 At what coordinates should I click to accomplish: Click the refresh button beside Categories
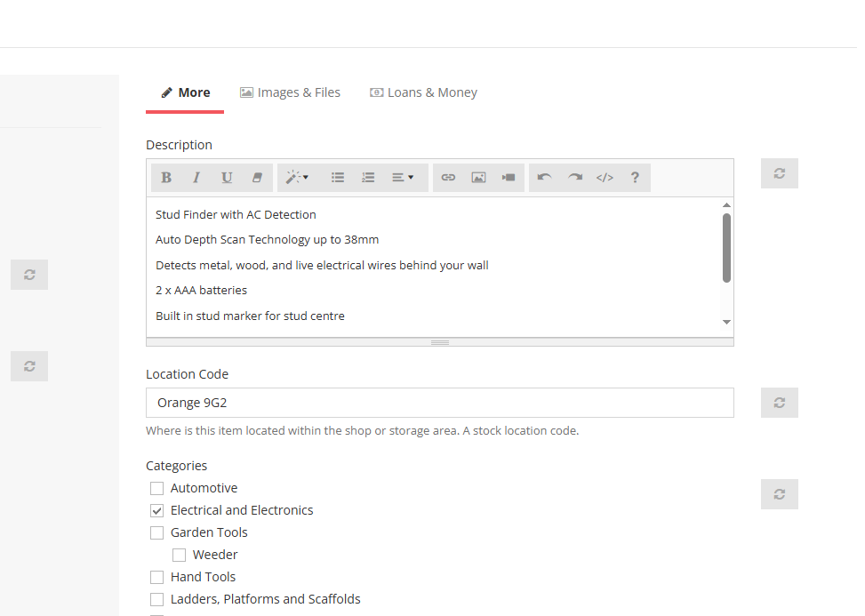tap(780, 495)
